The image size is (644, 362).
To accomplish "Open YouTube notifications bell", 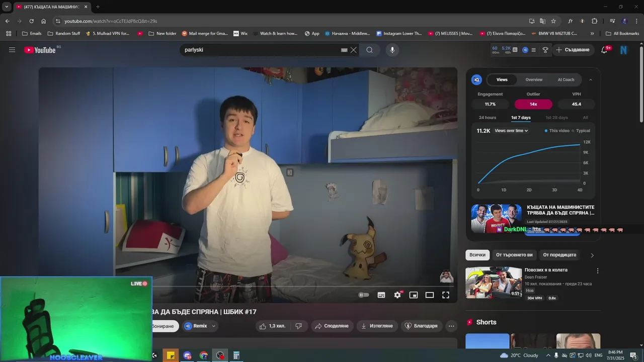I will click(x=605, y=50).
